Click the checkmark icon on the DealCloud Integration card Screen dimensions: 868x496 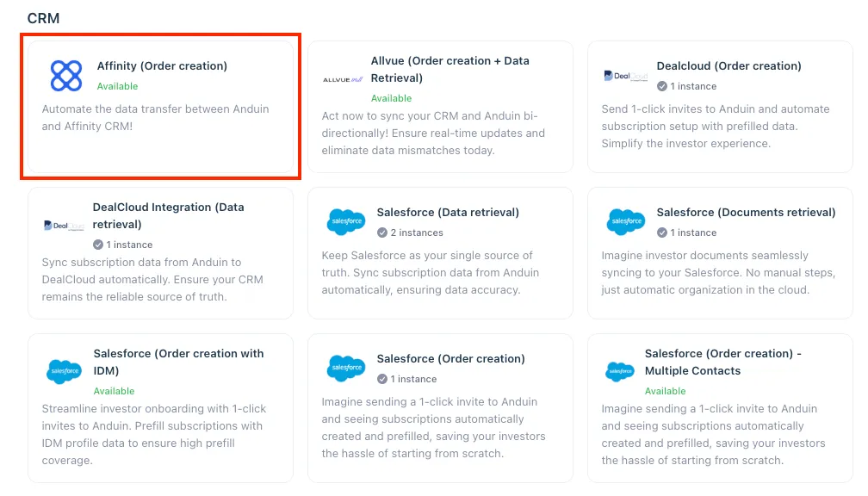coord(98,245)
